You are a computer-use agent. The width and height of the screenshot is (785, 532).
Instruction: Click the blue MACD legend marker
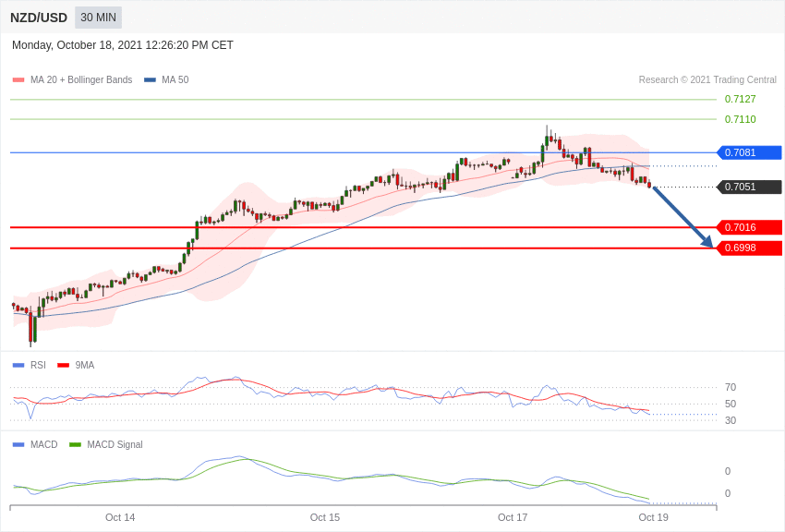18,444
